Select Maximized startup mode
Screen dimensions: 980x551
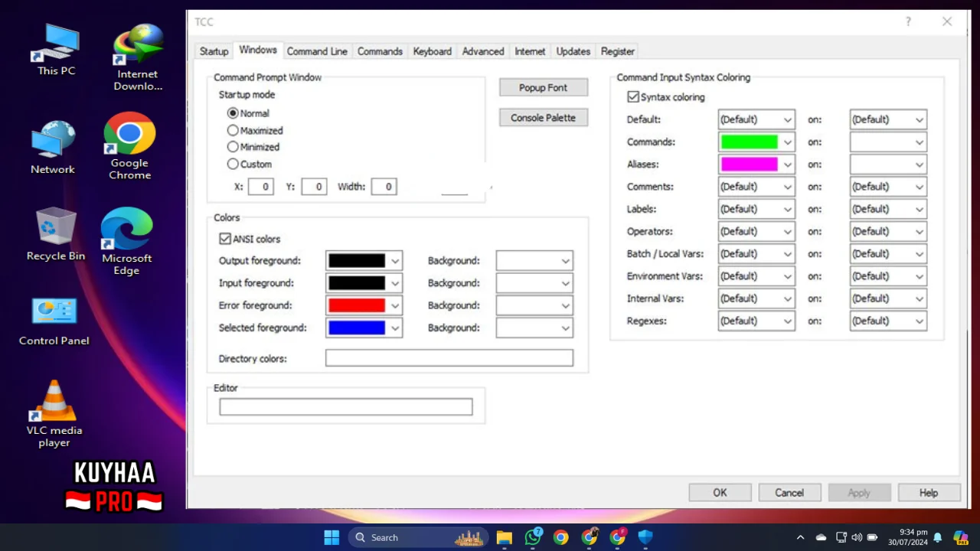click(x=233, y=131)
